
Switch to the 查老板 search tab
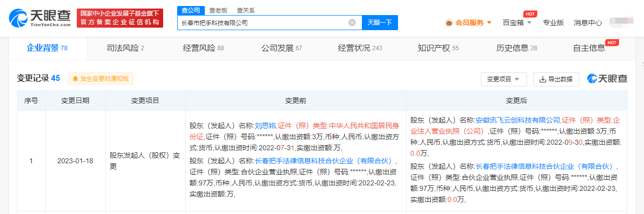point(218,10)
